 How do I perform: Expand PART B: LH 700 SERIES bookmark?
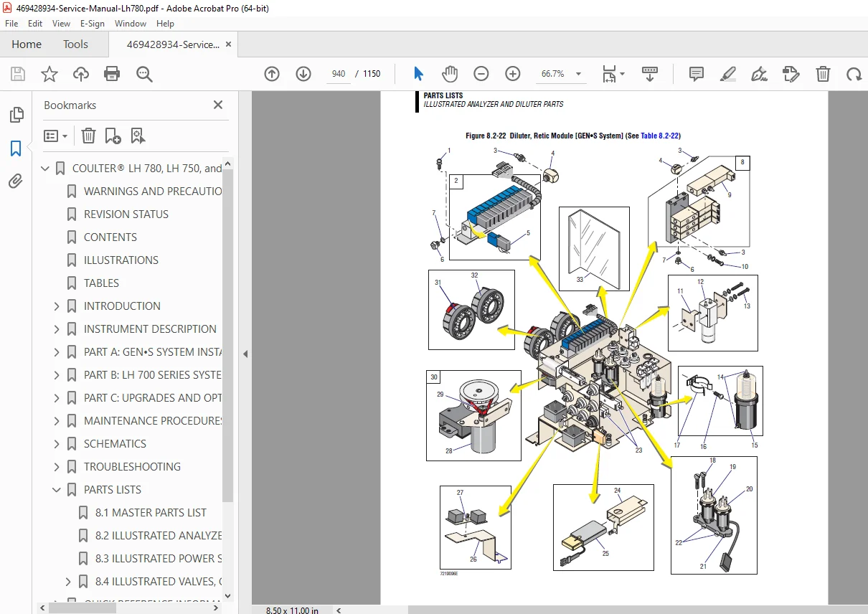[57, 375]
